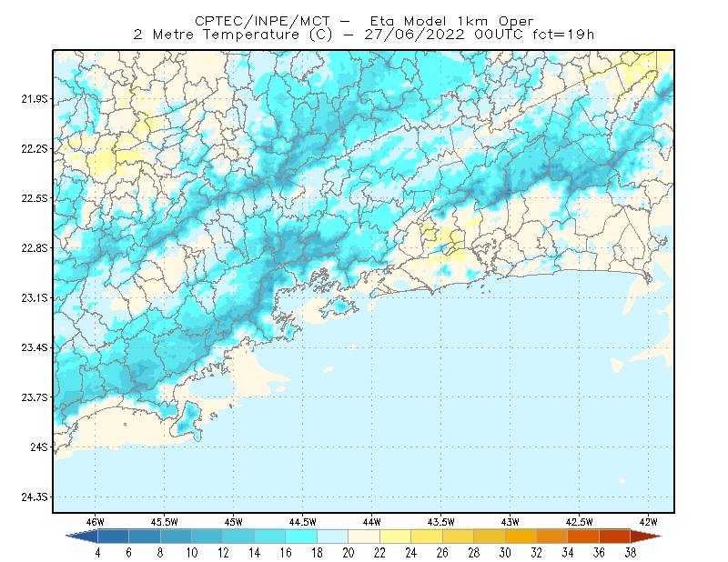Click the 24.3S latitude label

point(35,497)
